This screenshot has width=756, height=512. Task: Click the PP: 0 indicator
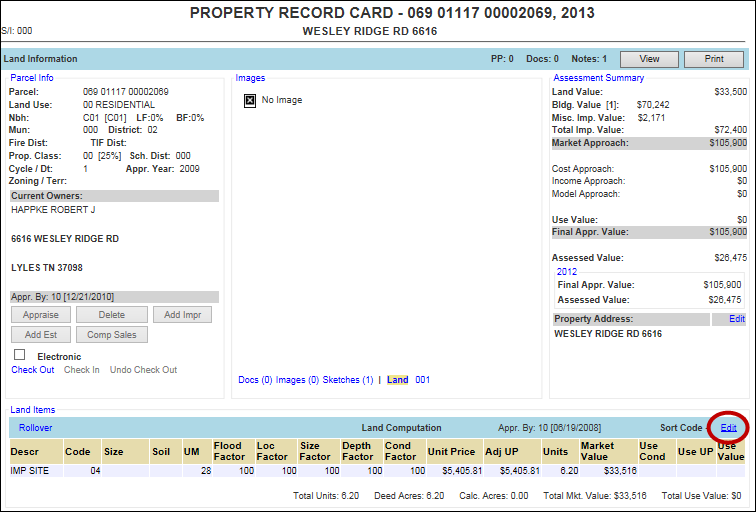(502, 59)
